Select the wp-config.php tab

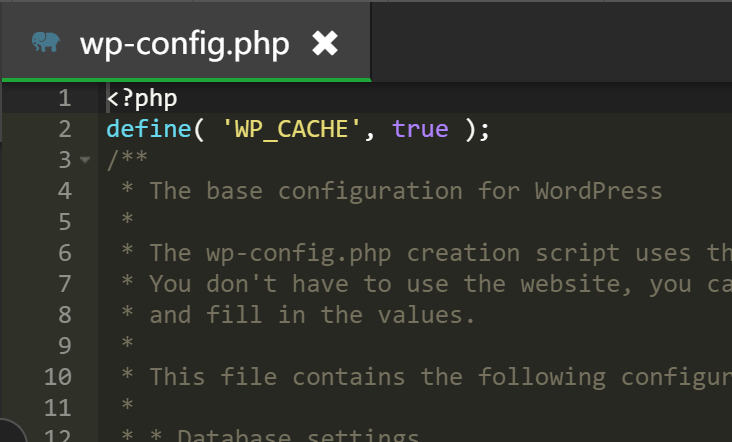tap(184, 43)
